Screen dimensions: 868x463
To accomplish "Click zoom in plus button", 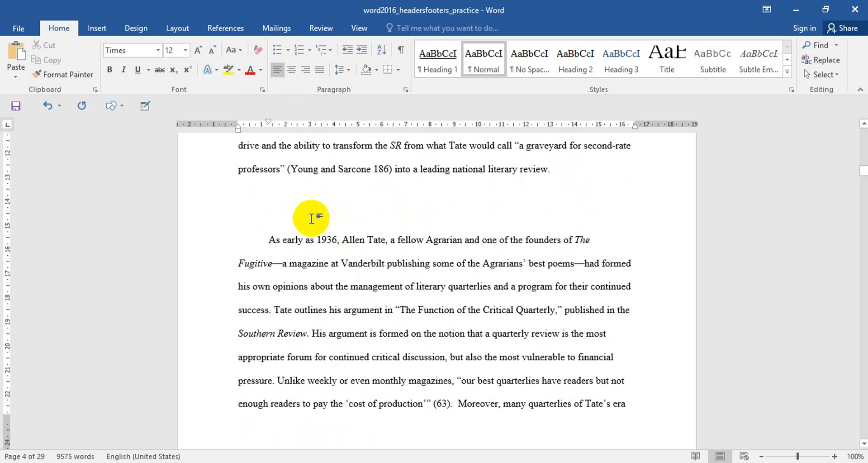I will tap(835, 457).
